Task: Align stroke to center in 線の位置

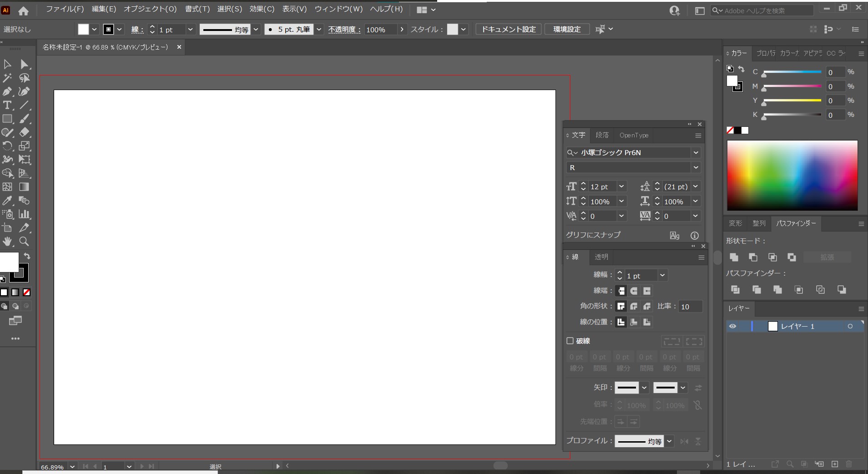Action: [x=621, y=322]
